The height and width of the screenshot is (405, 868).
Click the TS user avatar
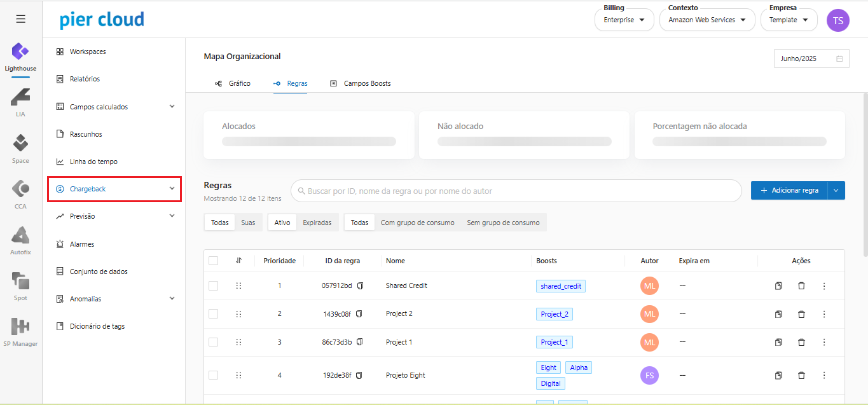tap(837, 20)
